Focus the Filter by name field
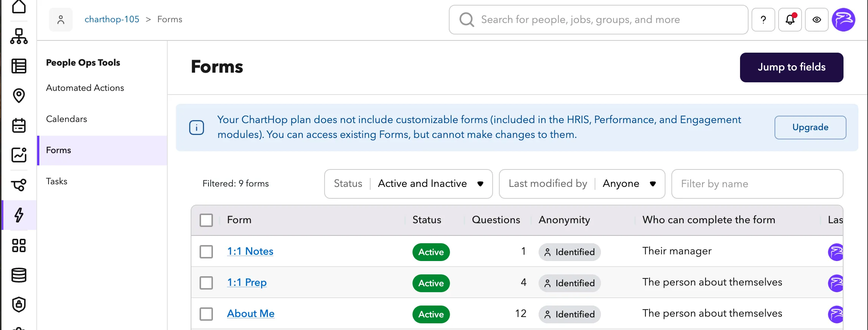The width and height of the screenshot is (868, 330). pos(757,184)
